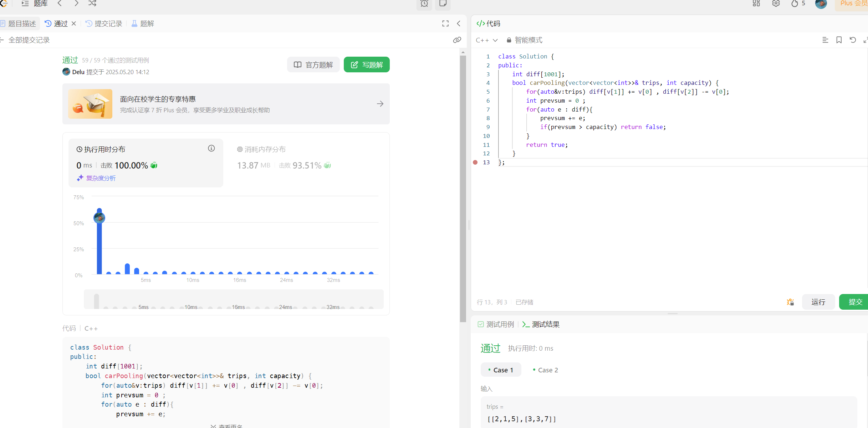The height and width of the screenshot is (428, 868).
Task: Select Case 1 test case
Action: coord(501,370)
